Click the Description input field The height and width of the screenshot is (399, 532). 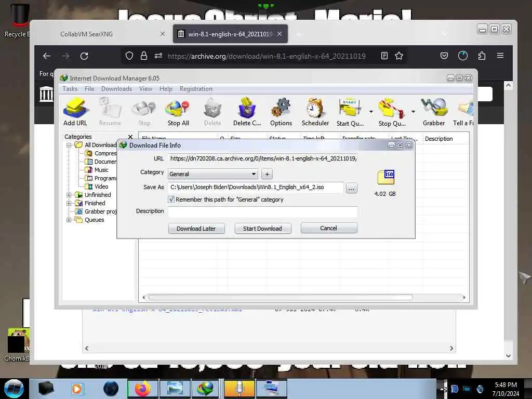click(x=263, y=211)
